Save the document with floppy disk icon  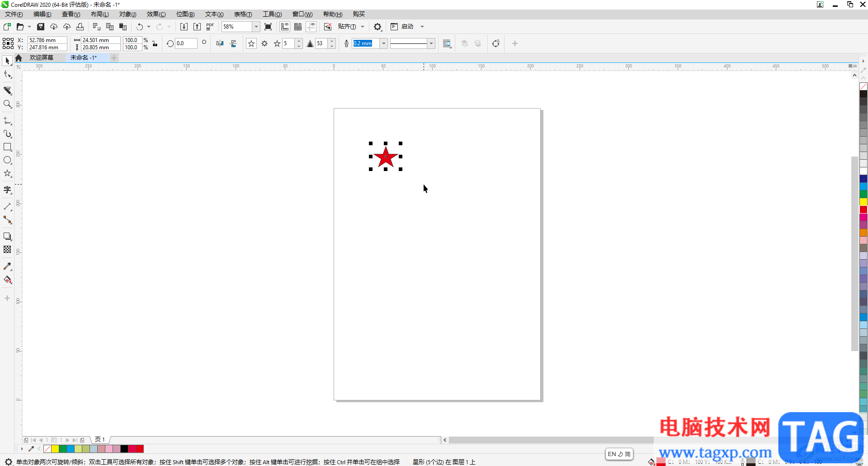pyautogui.click(x=40, y=27)
